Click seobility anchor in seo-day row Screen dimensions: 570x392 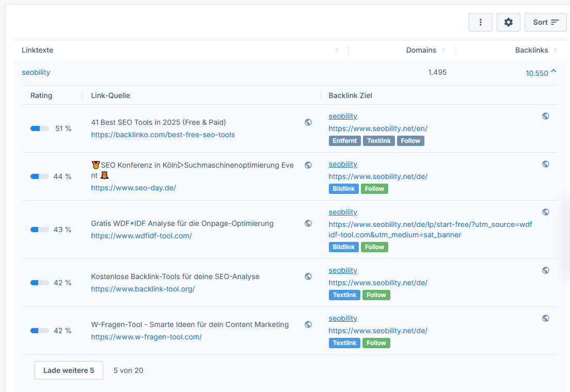tap(343, 164)
